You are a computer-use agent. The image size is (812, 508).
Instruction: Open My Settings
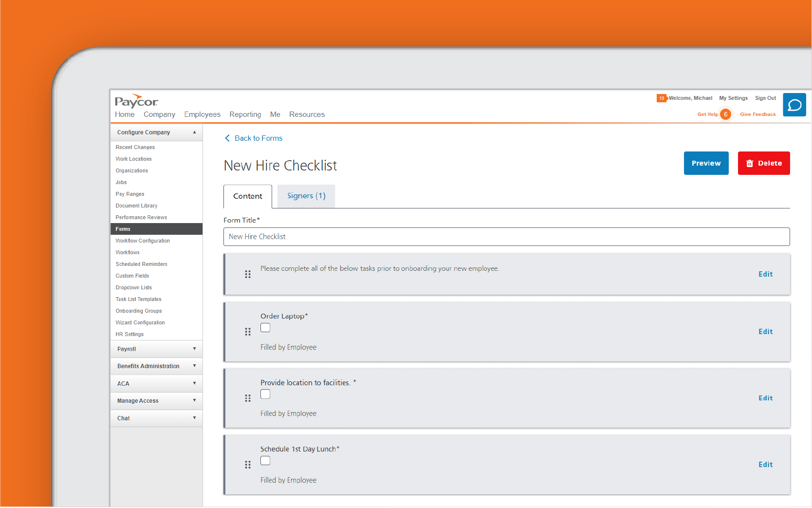pos(733,98)
